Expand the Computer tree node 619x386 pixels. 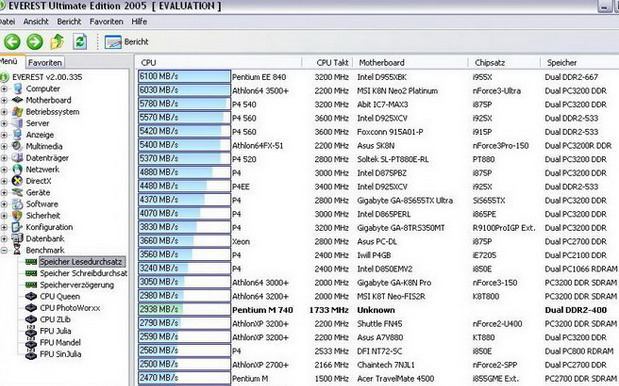[x=4, y=89]
